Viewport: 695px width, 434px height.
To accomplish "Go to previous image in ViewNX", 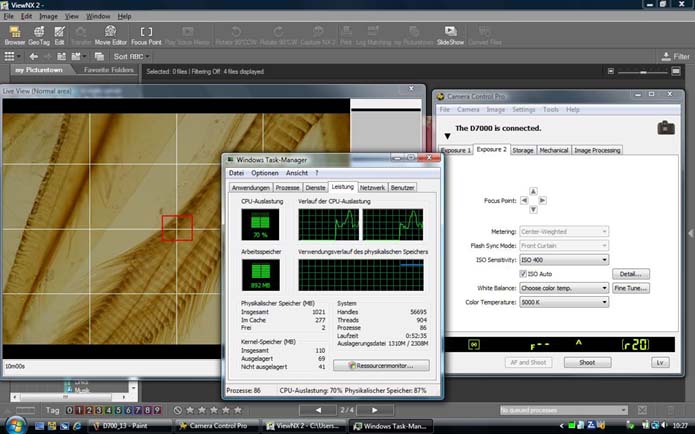I will coord(318,410).
